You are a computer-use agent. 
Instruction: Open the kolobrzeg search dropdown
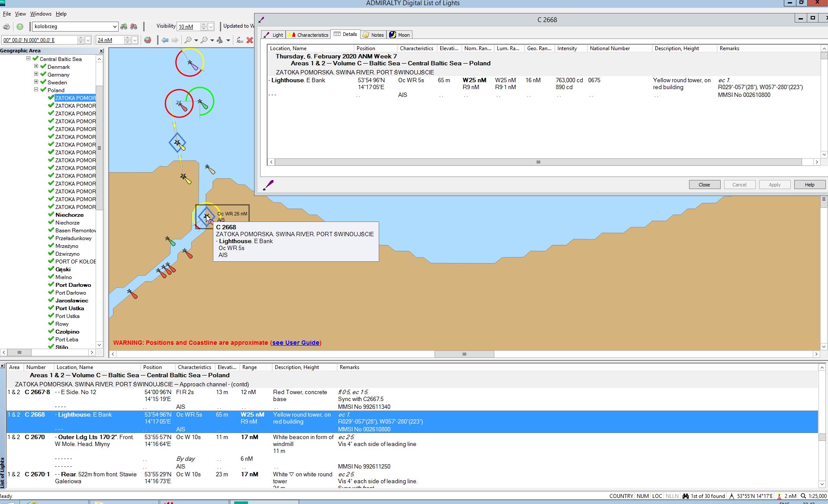[115, 27]
